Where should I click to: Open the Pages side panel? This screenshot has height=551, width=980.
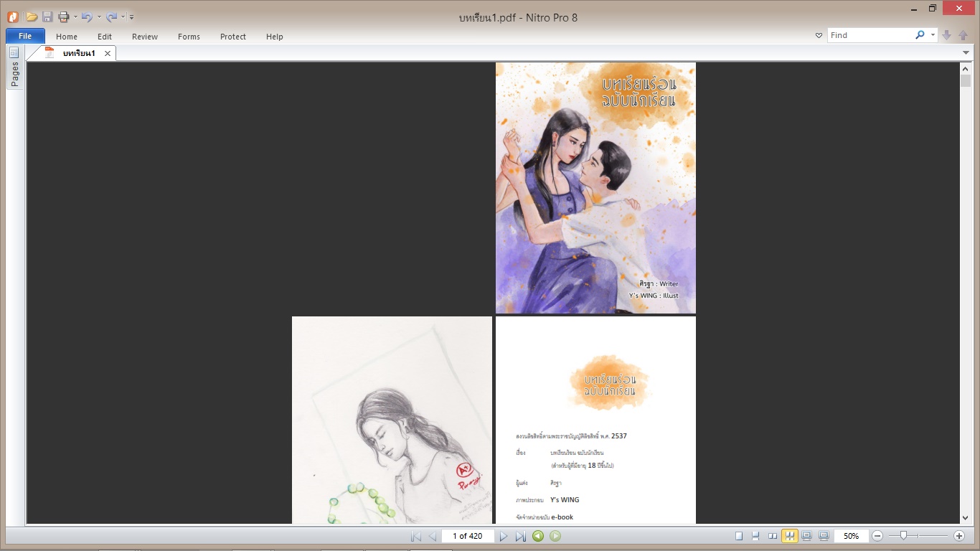[14, 67]
